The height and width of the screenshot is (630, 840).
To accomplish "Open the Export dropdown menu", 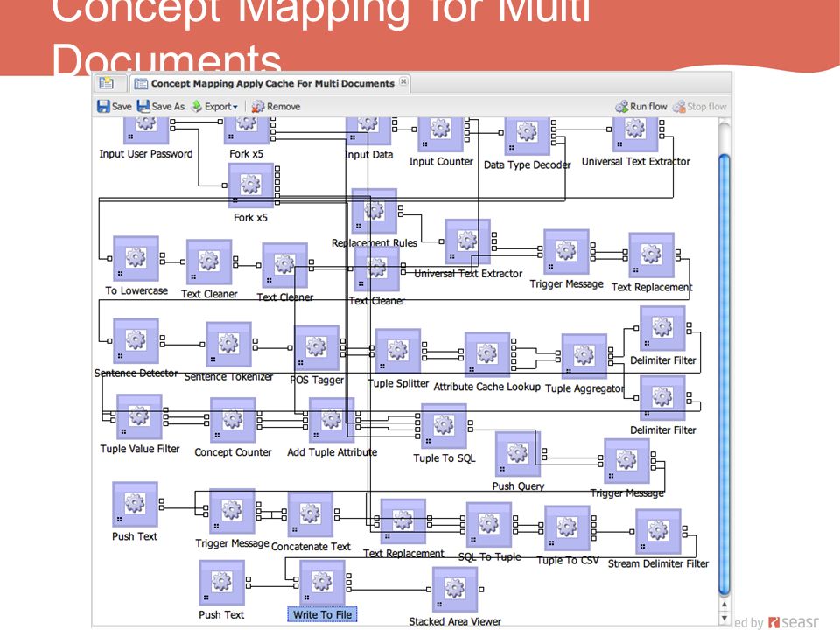I will tap(214, 106).
